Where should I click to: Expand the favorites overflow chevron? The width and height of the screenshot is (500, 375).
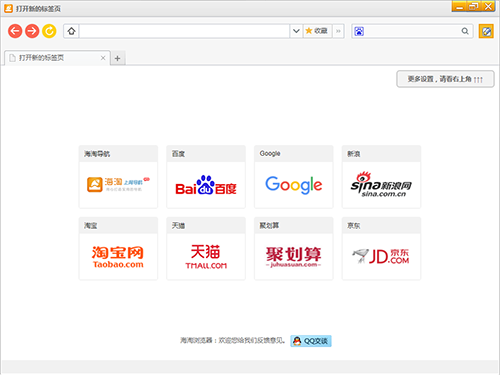[x=338, y=31]
